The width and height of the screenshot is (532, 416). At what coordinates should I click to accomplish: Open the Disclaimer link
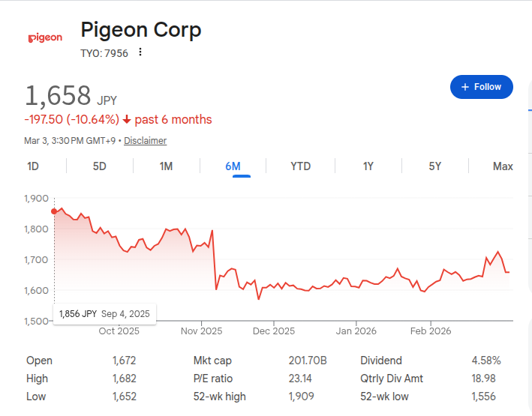click(145, 141)
